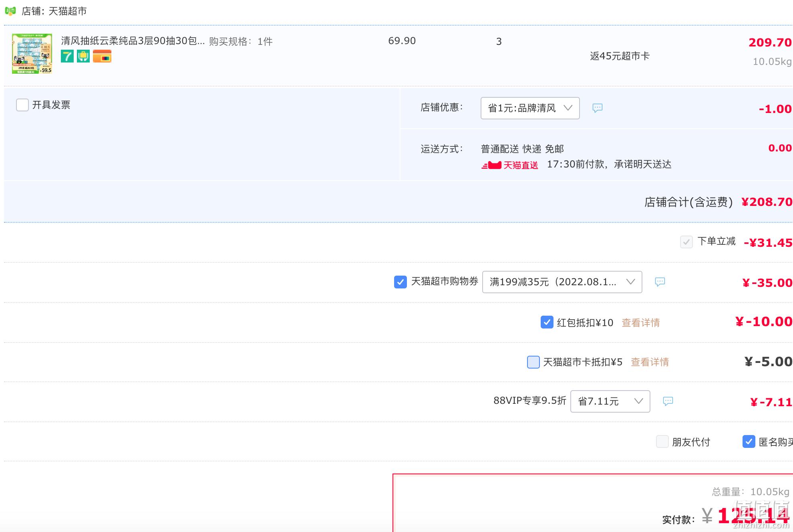Click the coupon amount ¥-35.00
Screen dimensions: 793x532
(x=767, y=283)
